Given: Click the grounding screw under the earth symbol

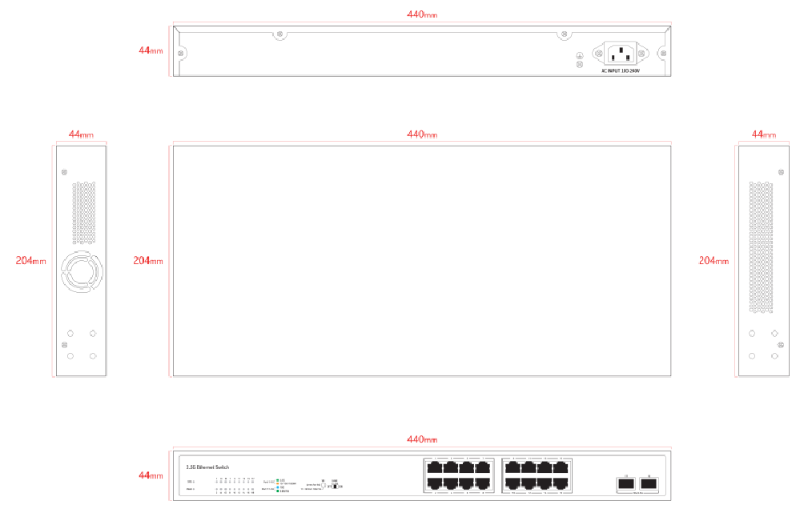Looking at the screenshot, I should click(x=580, y=64).
